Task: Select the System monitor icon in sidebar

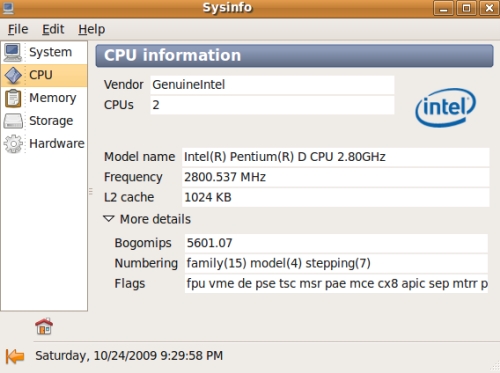Action: click(13, 52)
